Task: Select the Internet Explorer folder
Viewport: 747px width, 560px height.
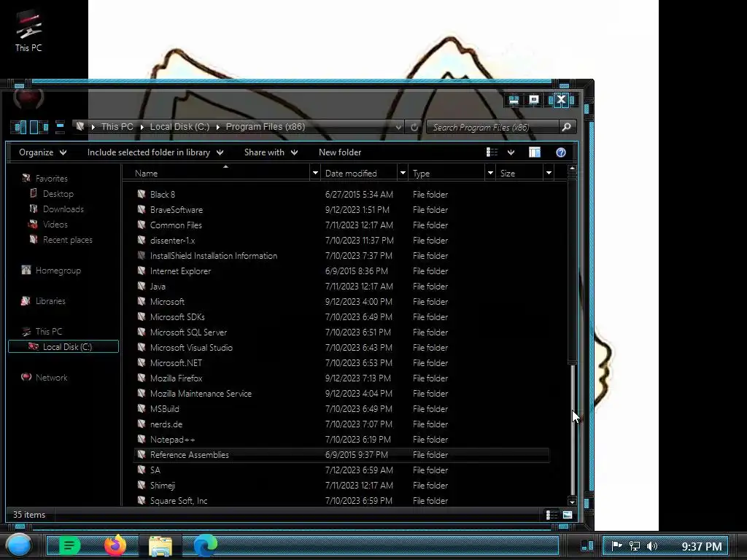Action: click(180, 271)
